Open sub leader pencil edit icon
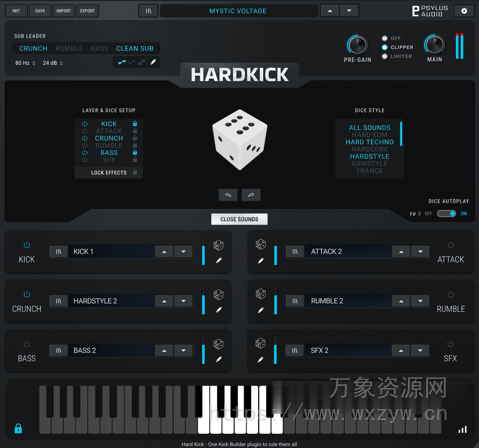Image resolution: width=479 pixels, height=448 pixels. [x=153, y=62]
